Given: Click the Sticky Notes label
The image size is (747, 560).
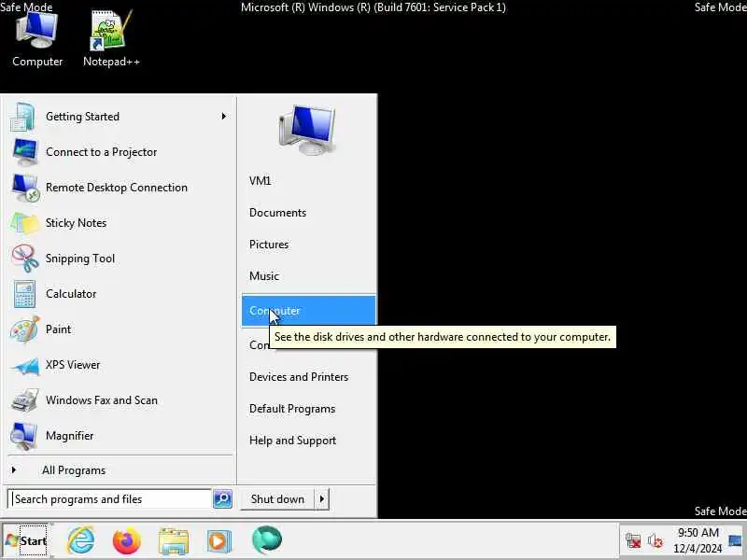Looking at the screenshot, I should (76, 223).
